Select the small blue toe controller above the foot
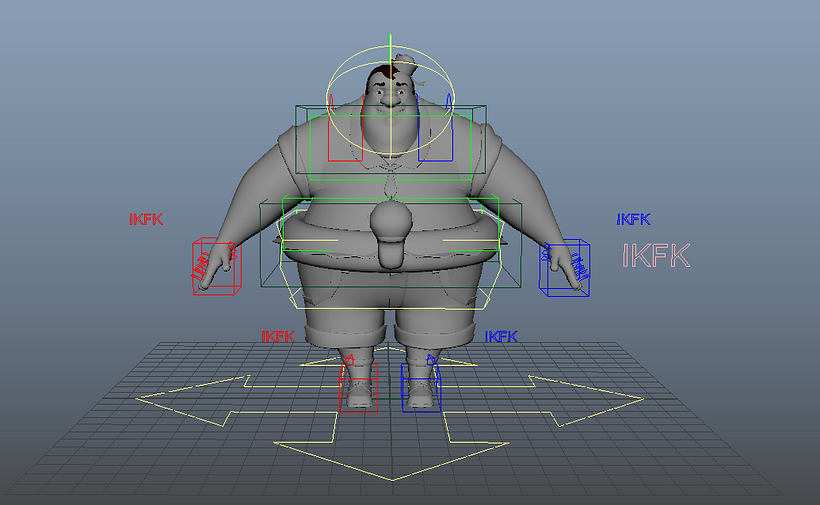820x505 pixels. [431, 359]
